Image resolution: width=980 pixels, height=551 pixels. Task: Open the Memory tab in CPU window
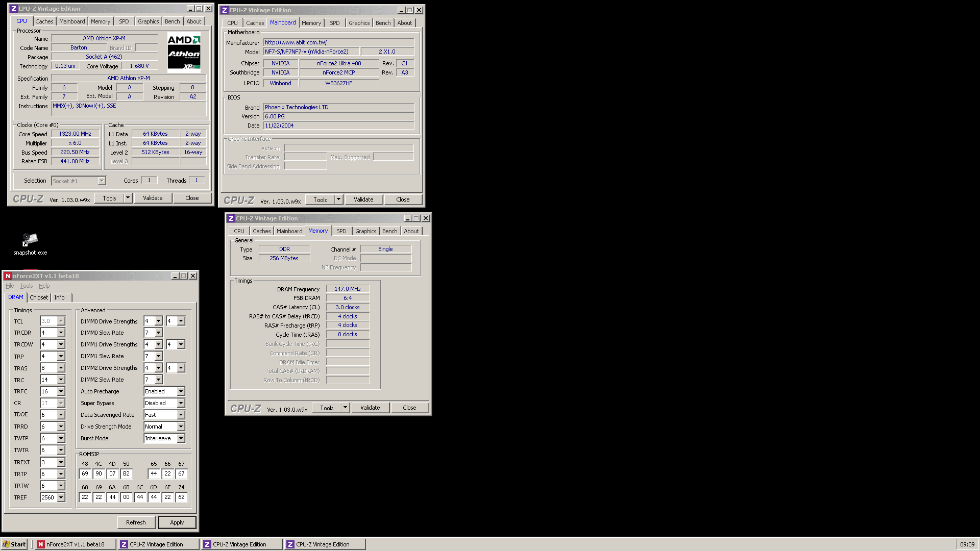point(101,21)
